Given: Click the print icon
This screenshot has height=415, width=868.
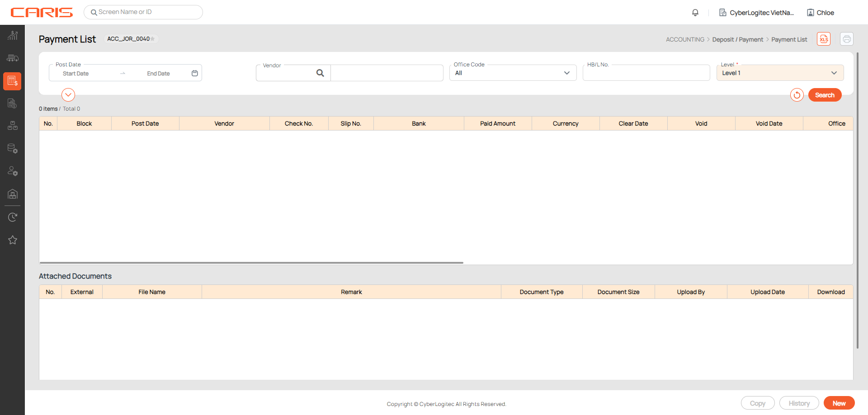Looking at the screenshot, I should tap(846, 39).
